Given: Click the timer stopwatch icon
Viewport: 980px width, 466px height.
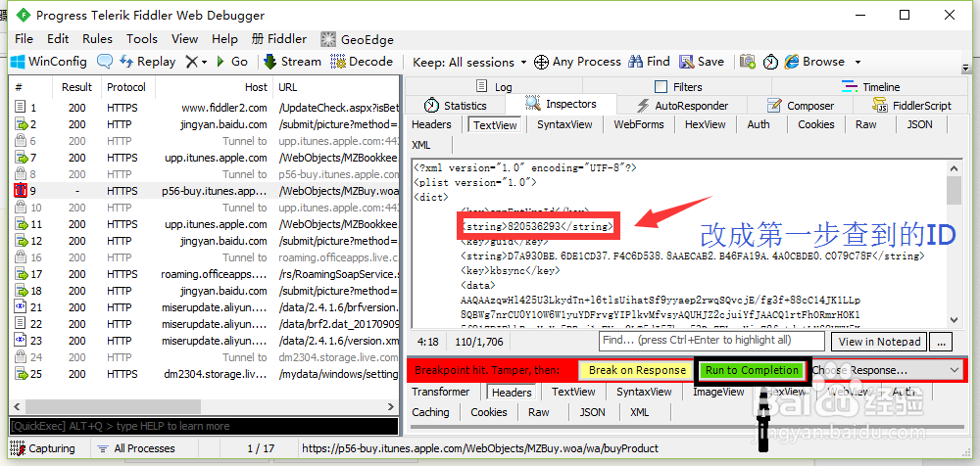Looking at the screenshot, I should (770, 62).
